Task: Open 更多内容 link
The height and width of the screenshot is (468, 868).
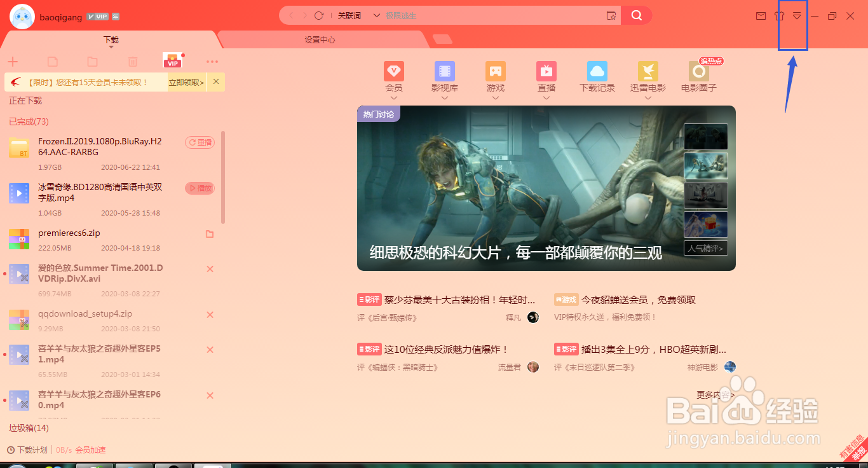Action: click(715, 395)
